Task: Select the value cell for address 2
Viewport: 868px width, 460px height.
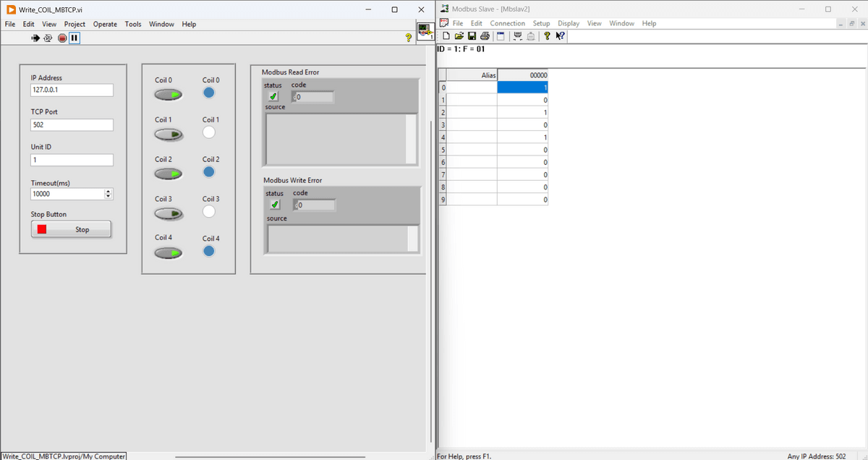Action: coord(523,112)
